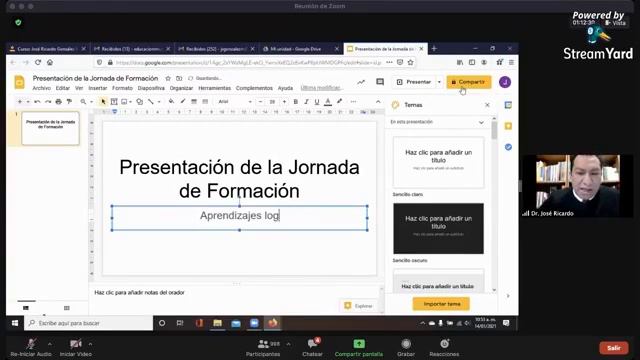Expand the 'En esta presentación' section
640x360 pixels.
coord(481,122)
